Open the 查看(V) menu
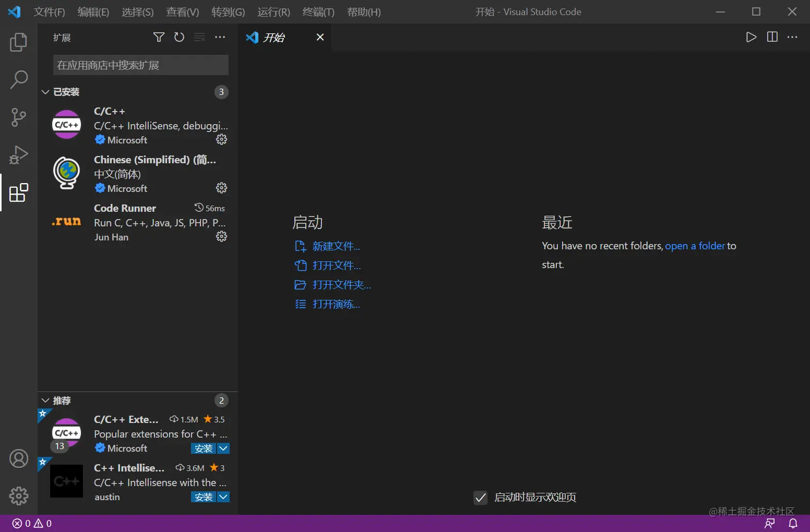The image size is (810, 532). tap(183, 12)
